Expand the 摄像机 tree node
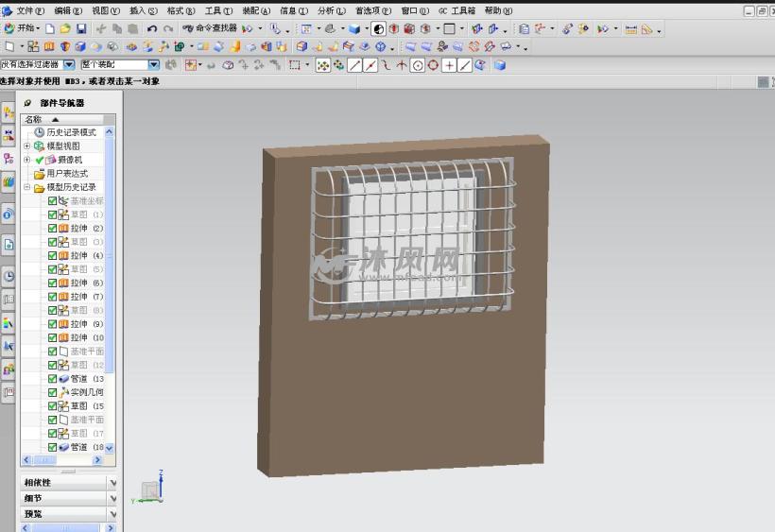The width and height of the screenshot is (775, 532). click(27, 160)
